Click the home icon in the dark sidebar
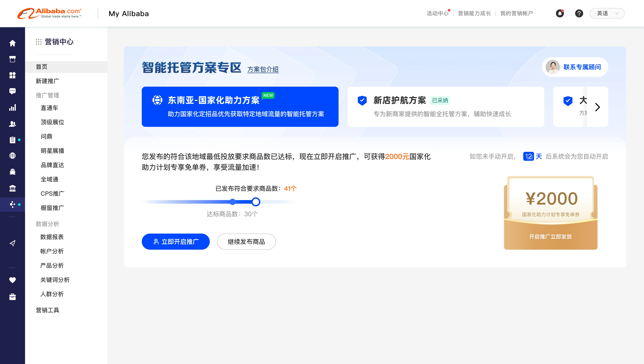 click(x=12, y=43)
